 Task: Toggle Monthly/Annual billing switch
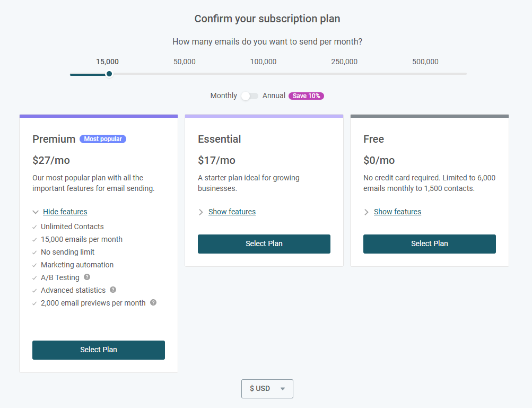click(x=250, y=96)
